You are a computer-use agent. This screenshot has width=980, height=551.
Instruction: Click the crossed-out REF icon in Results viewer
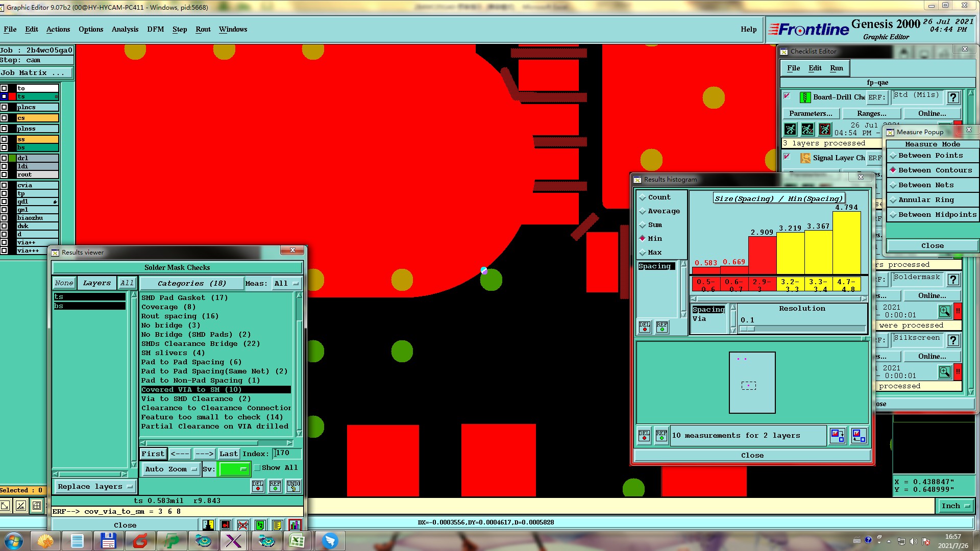coord(243,525)
